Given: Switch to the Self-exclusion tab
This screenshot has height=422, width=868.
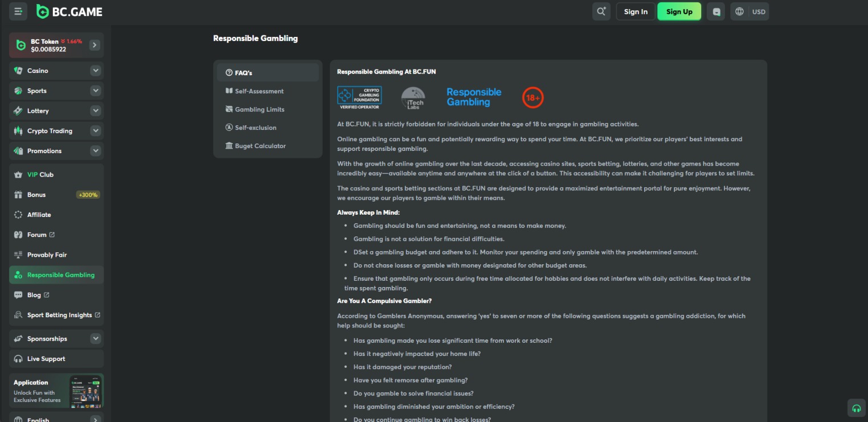Looking at the screenshot, I should tap(268, 128).
